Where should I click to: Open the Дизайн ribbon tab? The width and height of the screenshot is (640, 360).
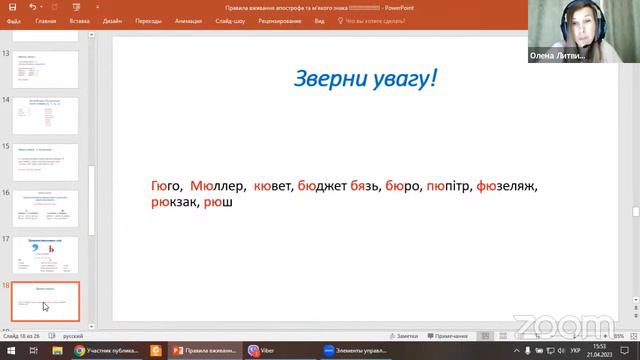(x=112, y=21)
